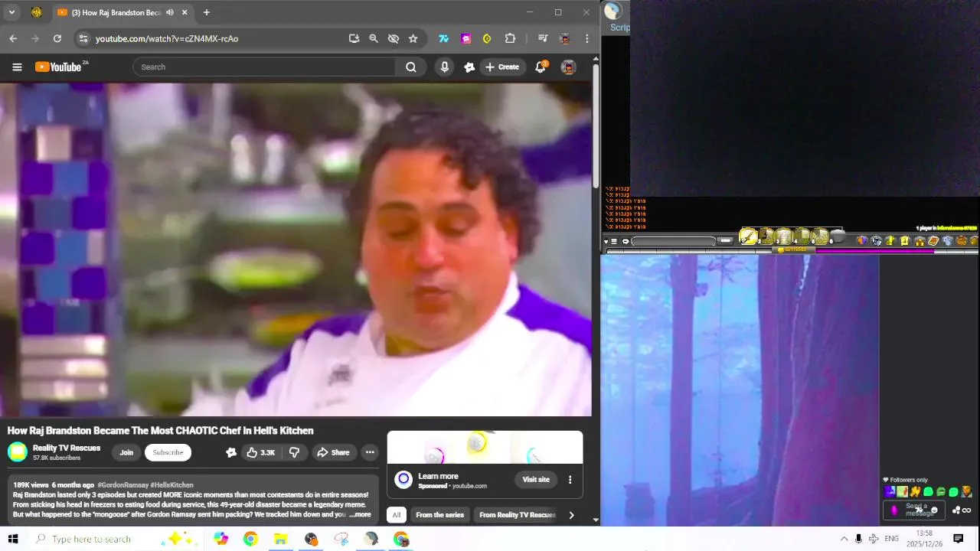Expand description with ...more
980x551 pixels.
pos(360,515)
